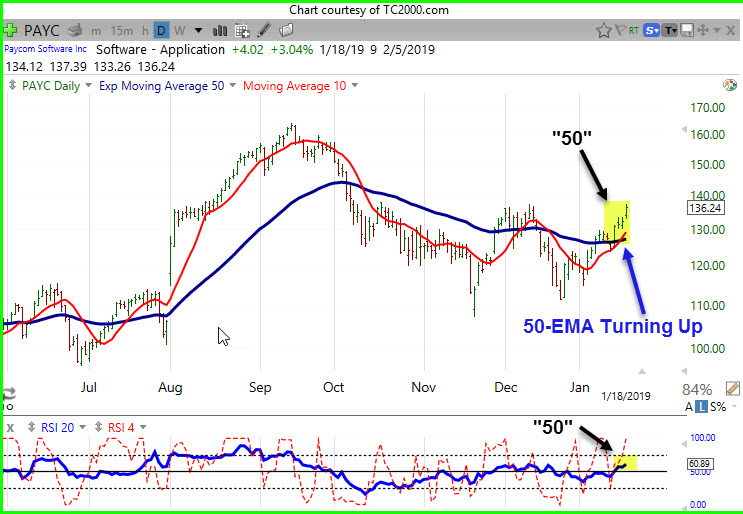743x514 pixels.
Task: Open the RSI 20 dropdown
Action: (x=82, y=427)
